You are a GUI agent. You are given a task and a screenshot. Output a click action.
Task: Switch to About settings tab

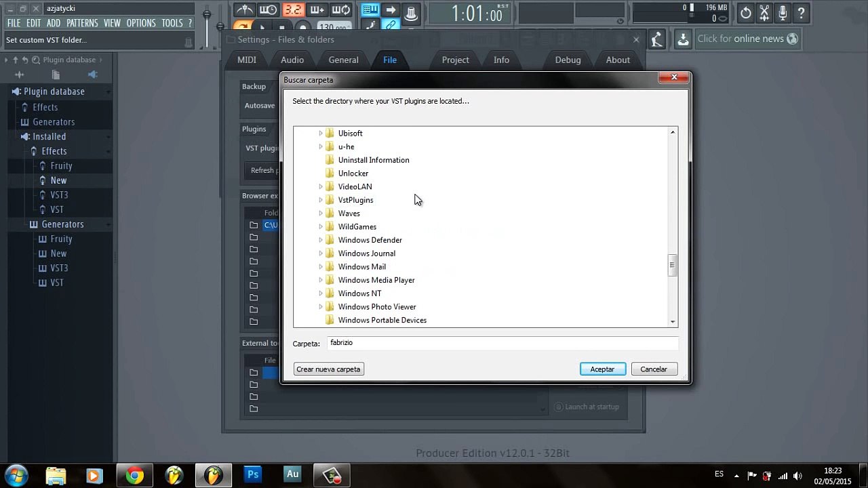618,60
